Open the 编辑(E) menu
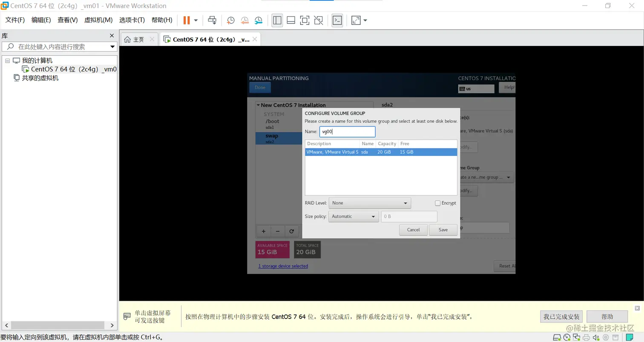644x342 pixels. click(x=41, y=20)
